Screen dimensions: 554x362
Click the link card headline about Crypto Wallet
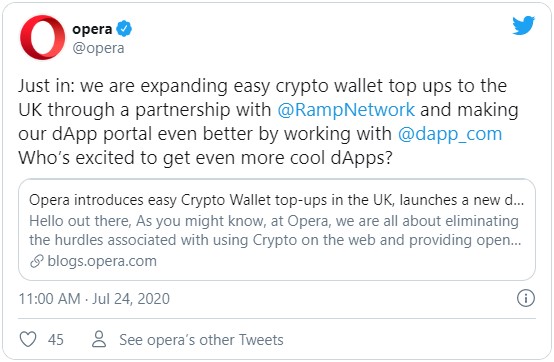pyautogui.click(x=276, y=200)
